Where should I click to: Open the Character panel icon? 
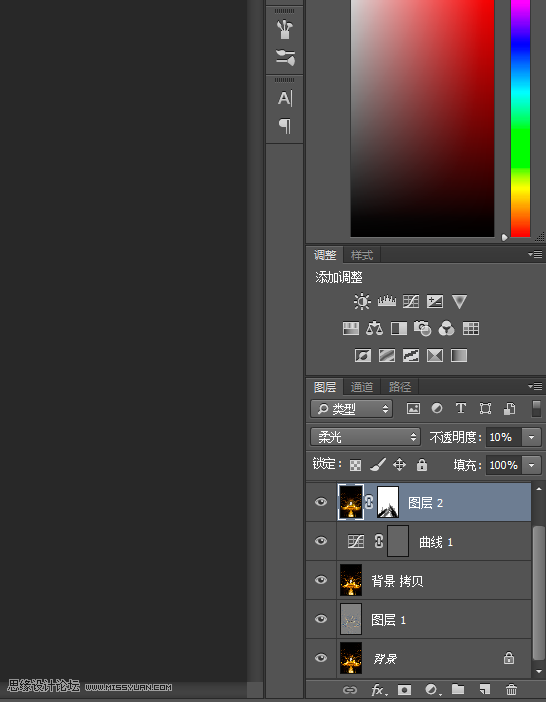(285, 98)
